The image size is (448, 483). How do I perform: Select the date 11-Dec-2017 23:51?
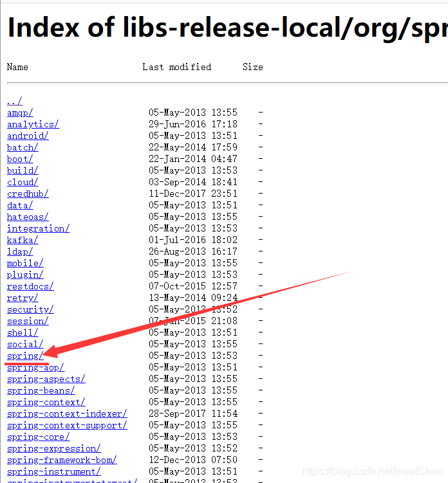(x=193, y=194)
